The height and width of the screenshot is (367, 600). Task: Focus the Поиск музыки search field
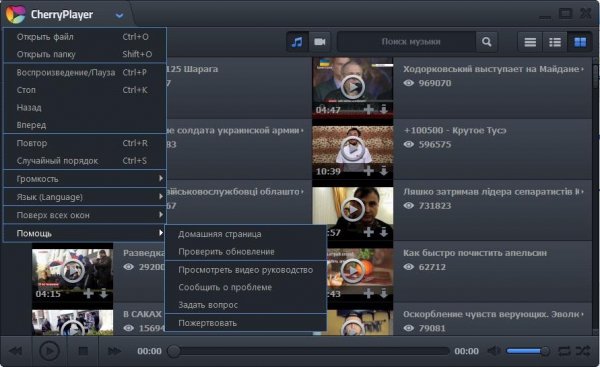tap(407, 42)
